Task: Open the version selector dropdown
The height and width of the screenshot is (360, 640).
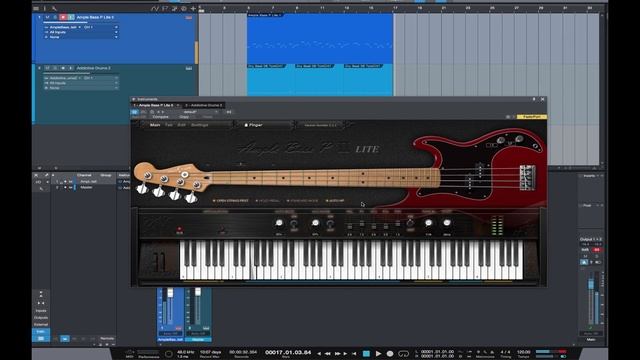Action: [320, 125]
